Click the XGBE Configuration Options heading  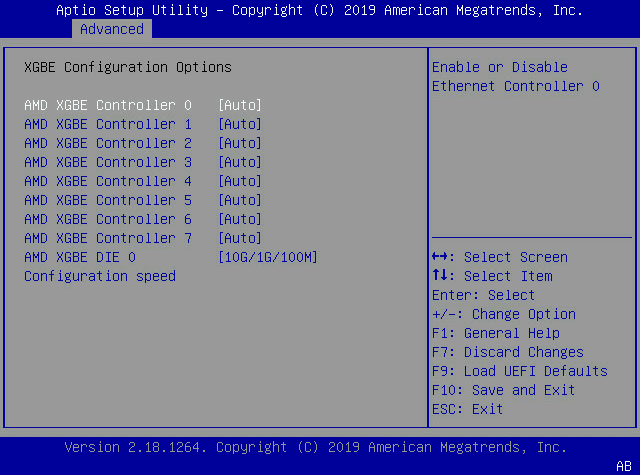[x=128, y=67]
